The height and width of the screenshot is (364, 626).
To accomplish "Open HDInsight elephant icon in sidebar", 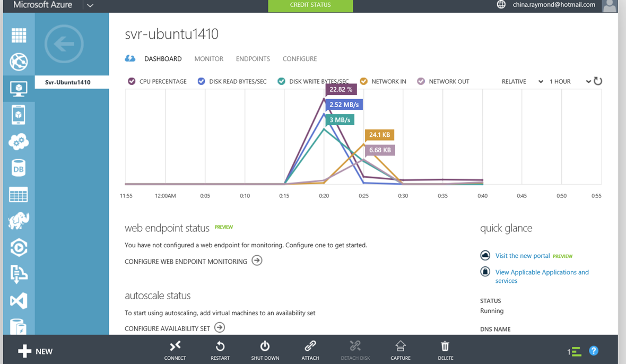I will tap(19, 221).
